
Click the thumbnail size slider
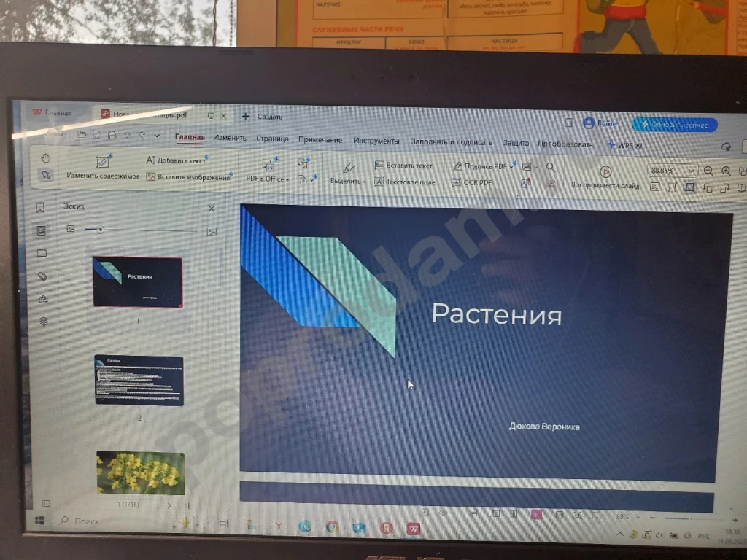click(100, 230)
